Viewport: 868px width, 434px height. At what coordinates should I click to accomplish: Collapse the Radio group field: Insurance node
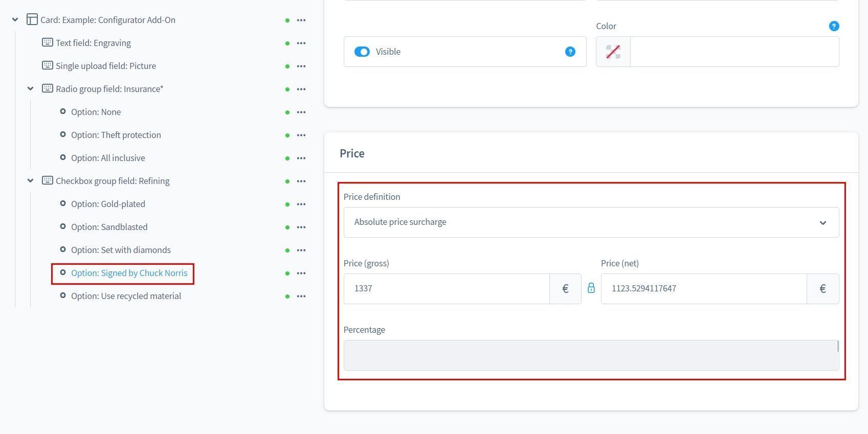click(x=31, y=89)
